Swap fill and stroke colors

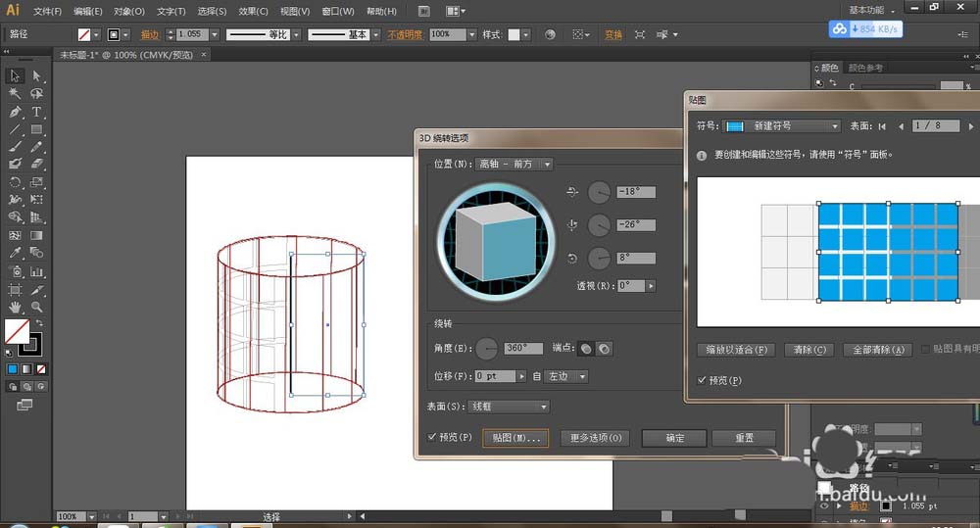tap(39, 323)
